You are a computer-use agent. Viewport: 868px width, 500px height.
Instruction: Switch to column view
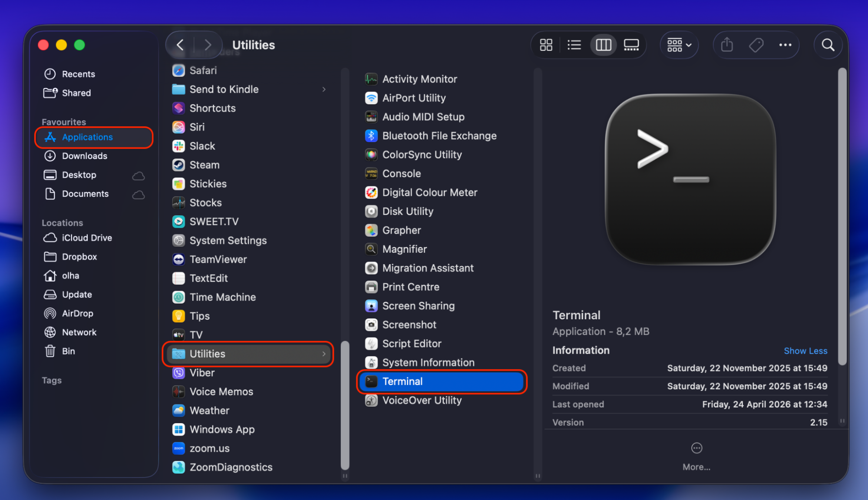point(603,45)
